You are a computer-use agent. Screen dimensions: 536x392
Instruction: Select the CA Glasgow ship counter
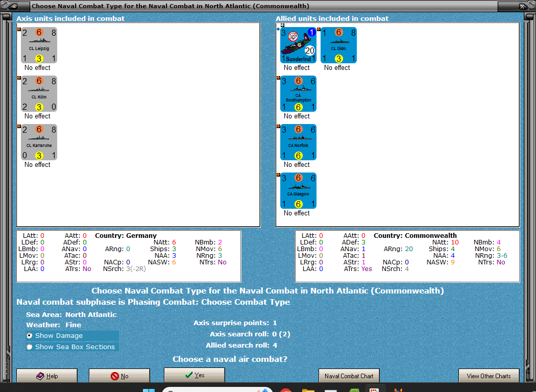point(298,191)
